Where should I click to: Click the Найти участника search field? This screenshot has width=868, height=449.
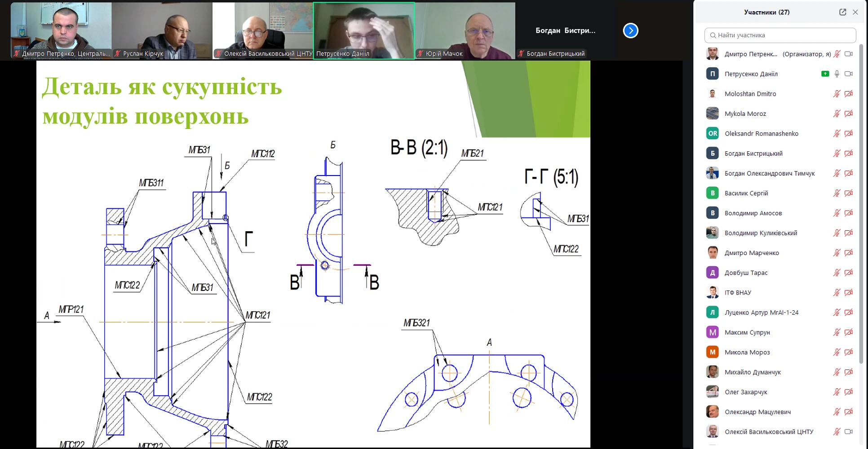[x=780, y=35]
